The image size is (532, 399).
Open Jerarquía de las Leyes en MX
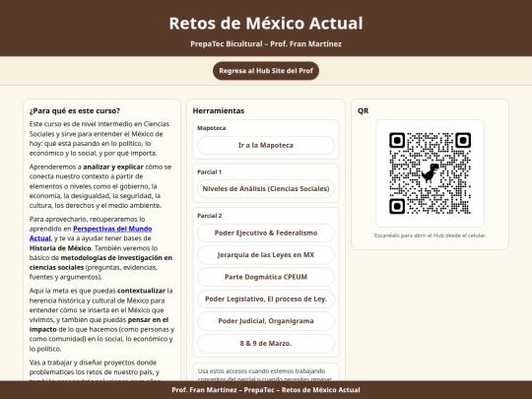266,255
